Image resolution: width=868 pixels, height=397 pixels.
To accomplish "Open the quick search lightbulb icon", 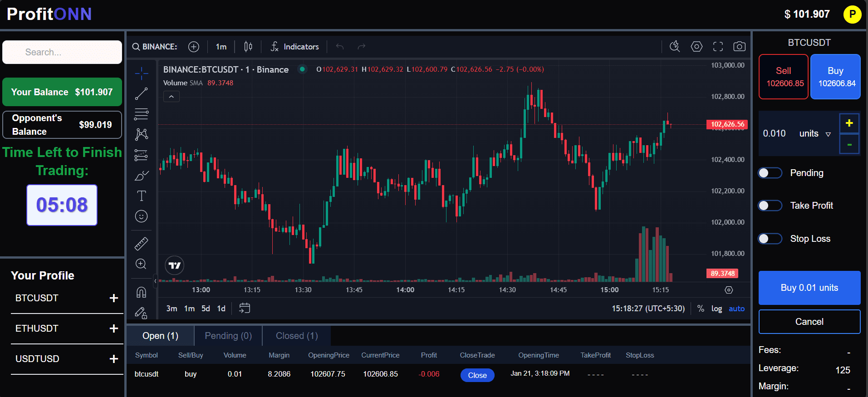I will click(x=675, y=46).
